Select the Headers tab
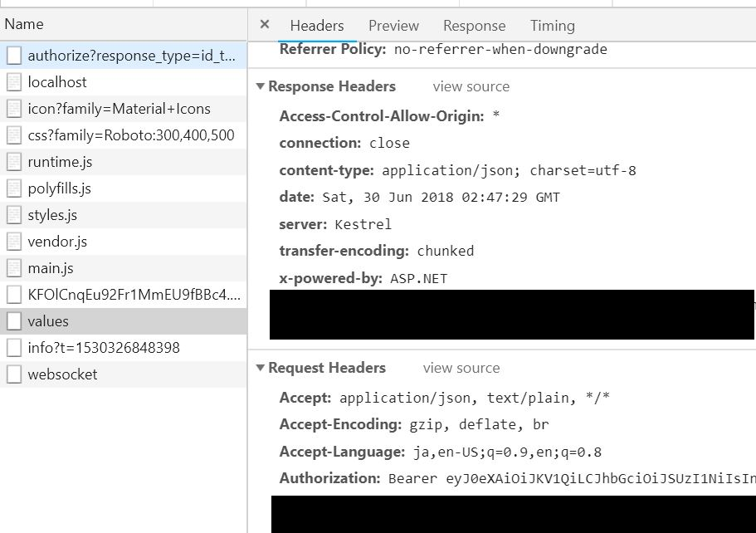The width and height of the screenshot is (756, 533). [317, 26]
